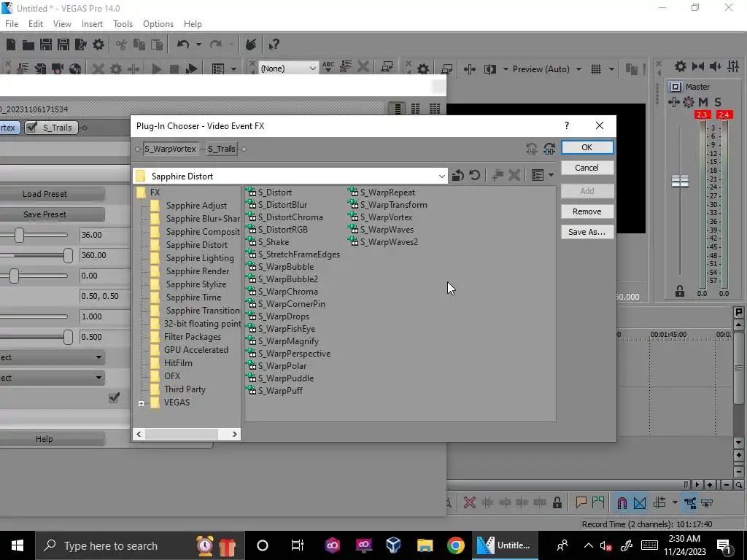Click the move plug-in right chain icon
This screenshot has height=560, width=747.
tap(549, 149)
